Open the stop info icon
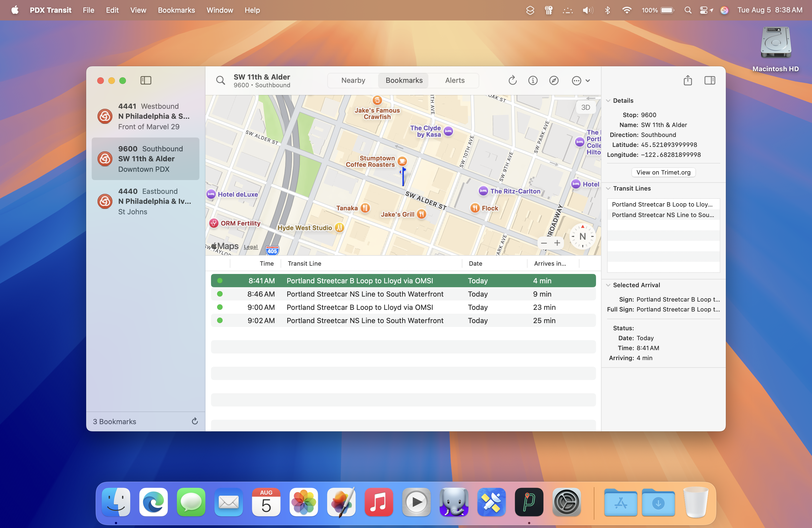812x528 pixels. click(x=533, y=80)
